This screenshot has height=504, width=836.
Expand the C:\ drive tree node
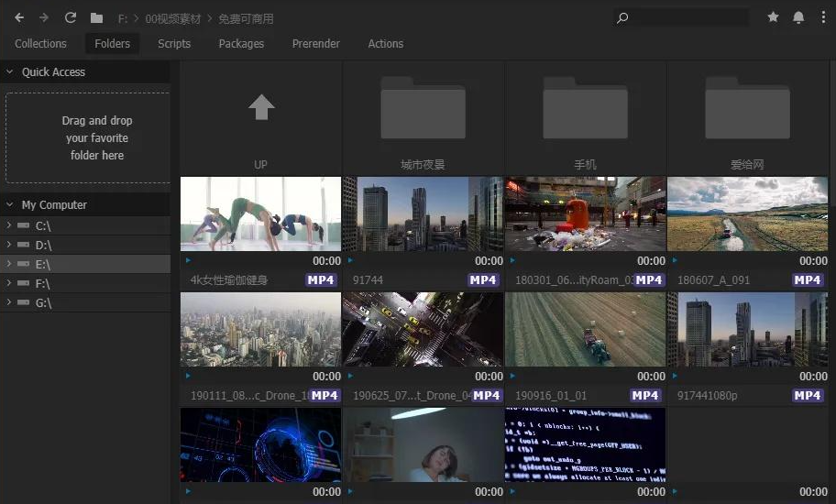coord(9,225)
